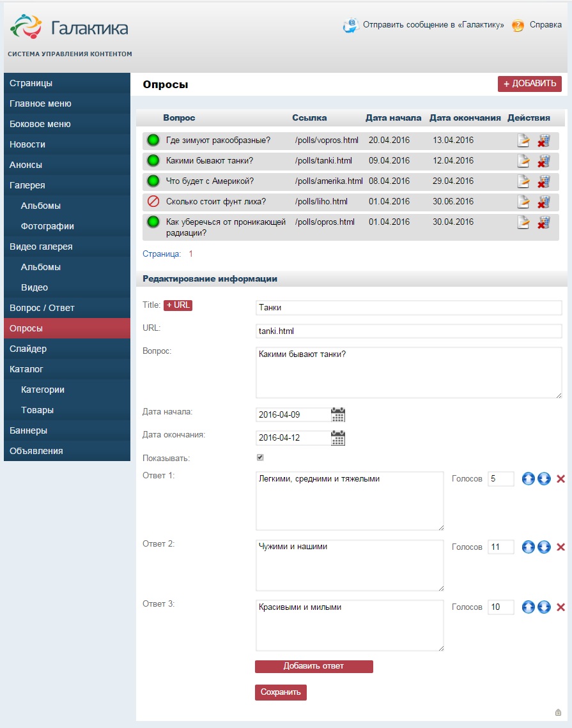572x728 pixels.
Task: Delete the poll 'Где зимуют ракообразные?'
Action: tap(544, 140)
